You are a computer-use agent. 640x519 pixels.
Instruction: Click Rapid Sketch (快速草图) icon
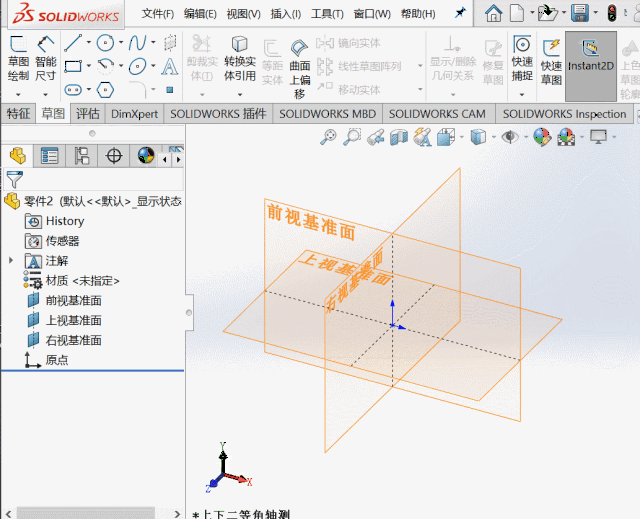[x=551, y=62]
